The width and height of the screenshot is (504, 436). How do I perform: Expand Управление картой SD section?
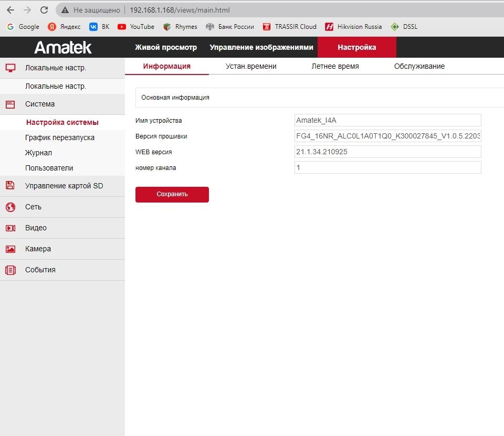[x=62, y=186]
